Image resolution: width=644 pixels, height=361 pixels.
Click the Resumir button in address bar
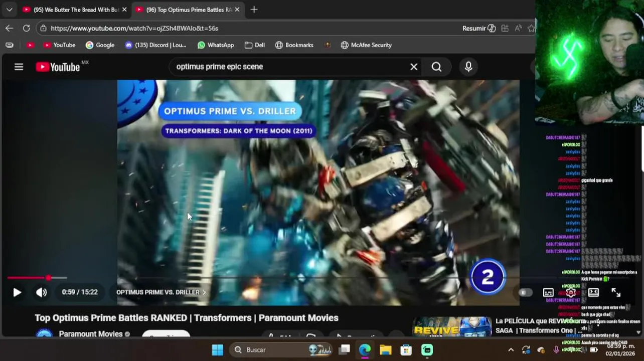click(479, 28)
